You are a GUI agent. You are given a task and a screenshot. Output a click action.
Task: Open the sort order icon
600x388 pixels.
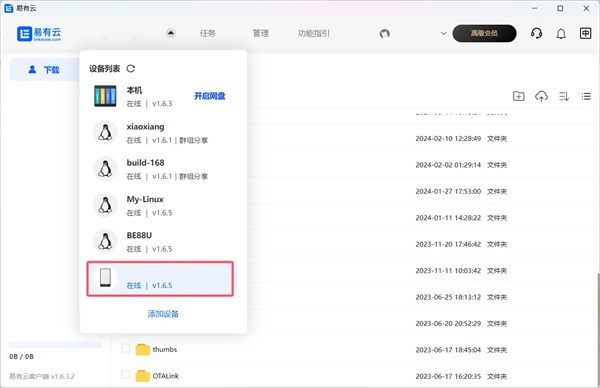coord(564,96)
